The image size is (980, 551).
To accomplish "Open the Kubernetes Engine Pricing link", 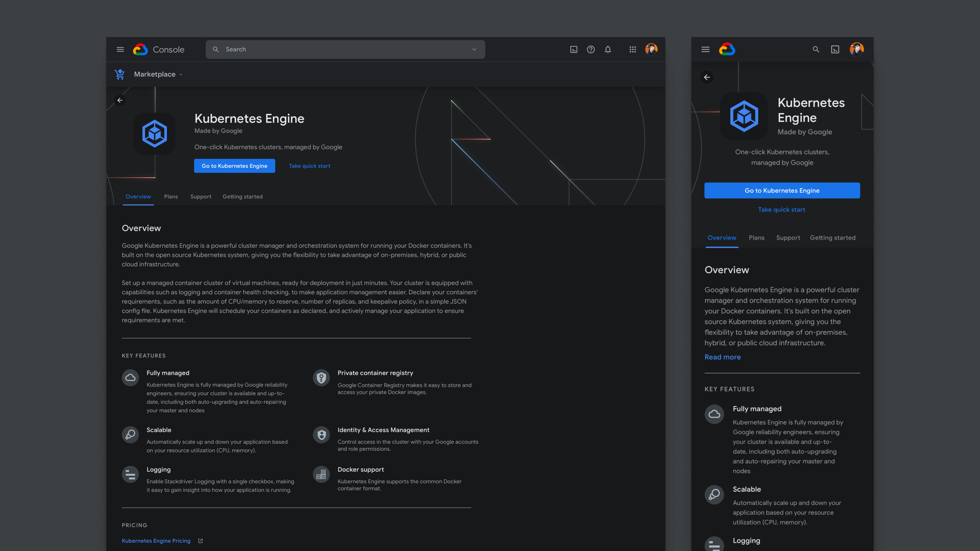I will pyautogui.click(x=156, y=541).
